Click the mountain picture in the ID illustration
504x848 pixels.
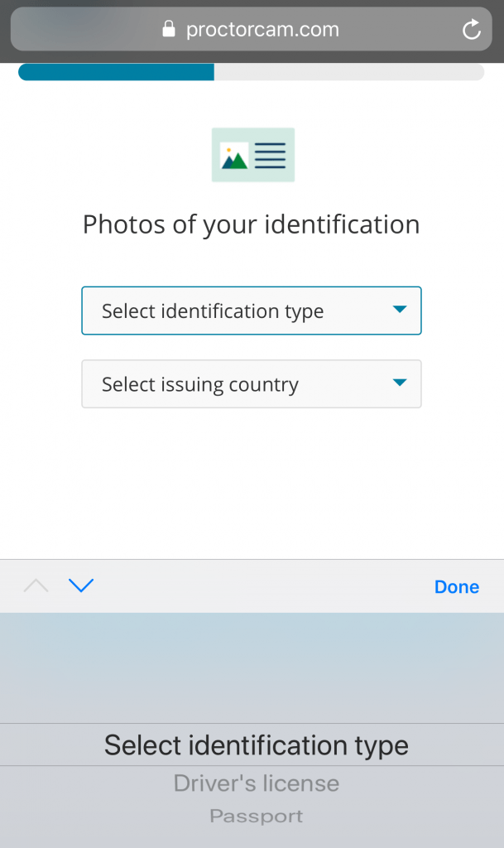233,156
